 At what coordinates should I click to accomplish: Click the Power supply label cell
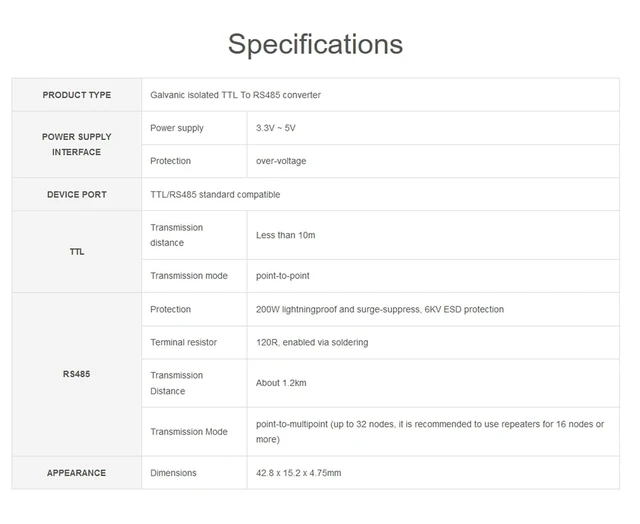coord(194,128)
